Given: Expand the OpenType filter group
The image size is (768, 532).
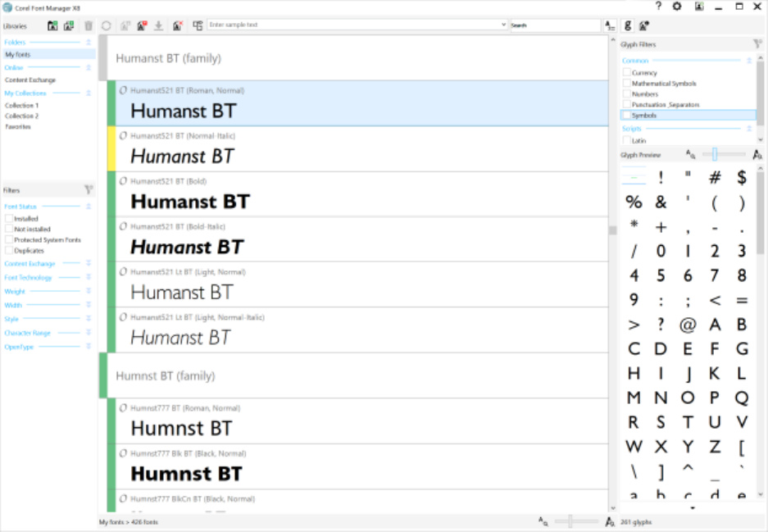Looking at the screenshot, I should coord(89,347).
